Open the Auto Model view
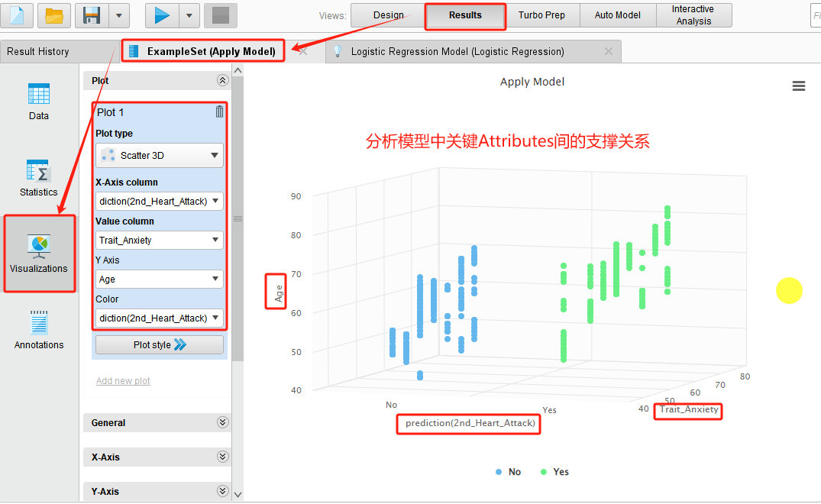This screenshot has width=821, height=504. pyautogui.click(x=618, y=15)
